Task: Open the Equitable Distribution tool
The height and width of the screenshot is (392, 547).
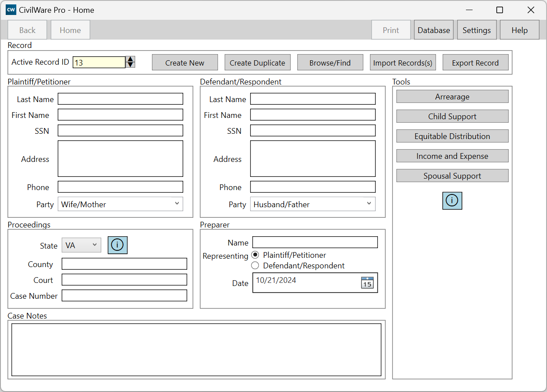Action: [x=452, y=136]
